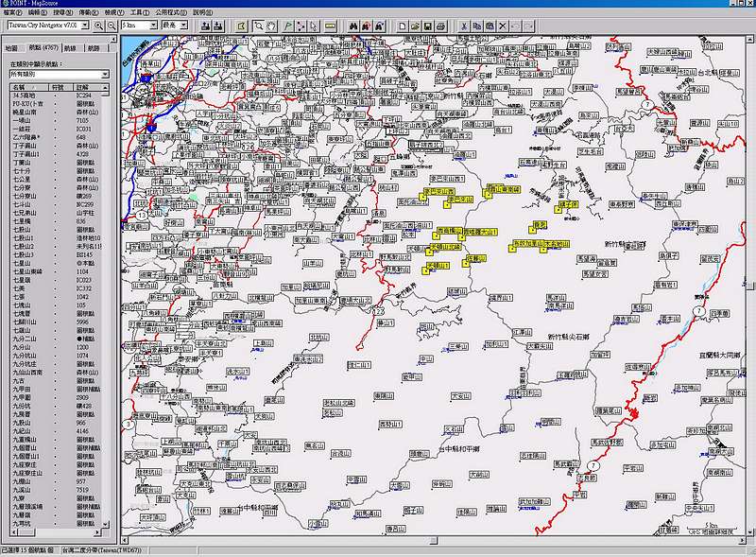Click the new file icon
Screen dimensions: 756x557
[x=403, y=26]
